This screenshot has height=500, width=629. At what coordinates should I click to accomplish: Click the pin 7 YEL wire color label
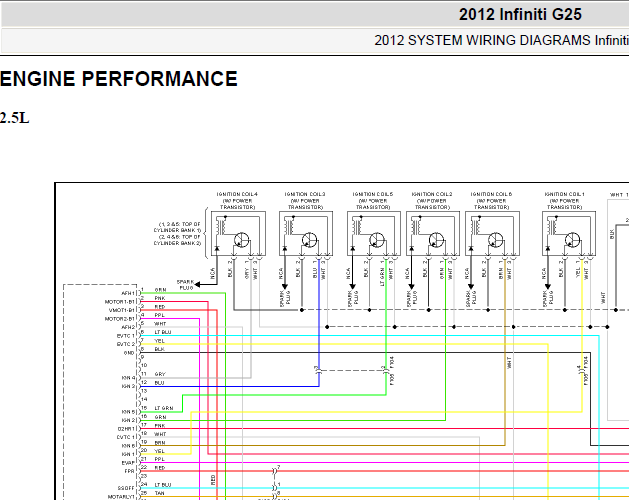click(159, 341)
